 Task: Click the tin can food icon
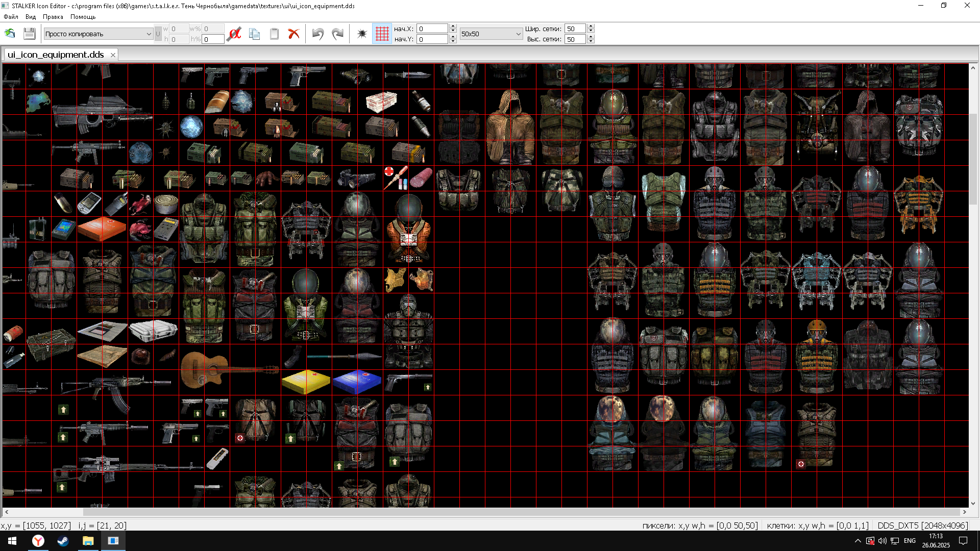point(166,204)
